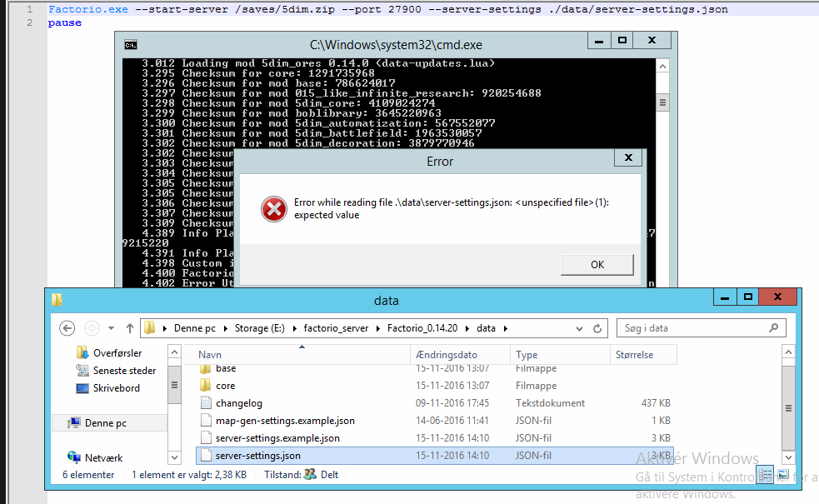Close the Error dialog with X
The width and height of the screenshot is (819, 504).
point(628,157)
